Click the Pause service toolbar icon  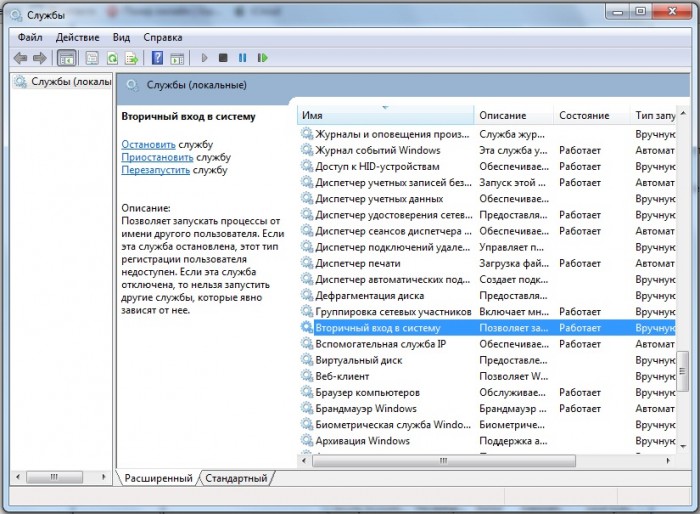point(242,58)
